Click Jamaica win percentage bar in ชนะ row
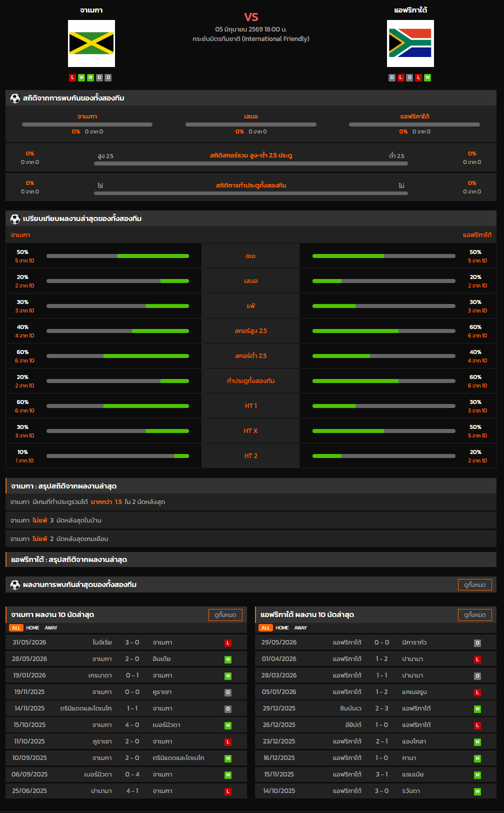Viewport: 504px width, 813px height. [117, 256]
